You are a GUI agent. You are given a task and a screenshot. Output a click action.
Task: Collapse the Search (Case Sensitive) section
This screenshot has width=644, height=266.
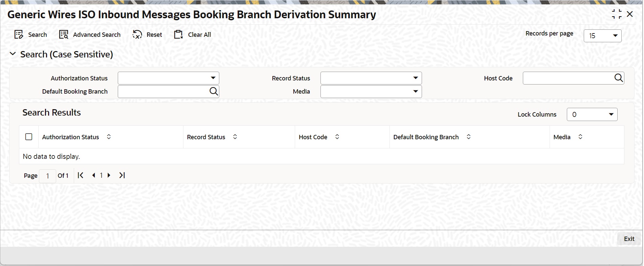click(13, 54)
